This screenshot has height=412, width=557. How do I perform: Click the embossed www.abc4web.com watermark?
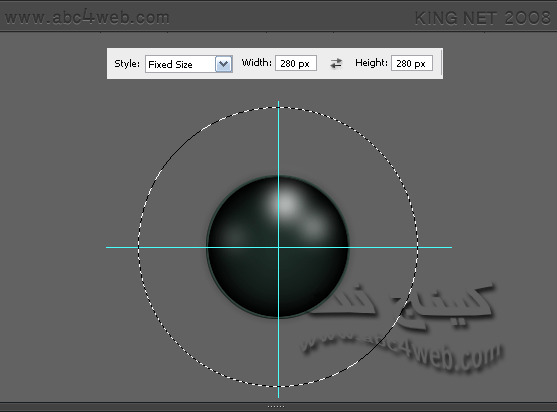pyautogui.click(x=402, y=352)
